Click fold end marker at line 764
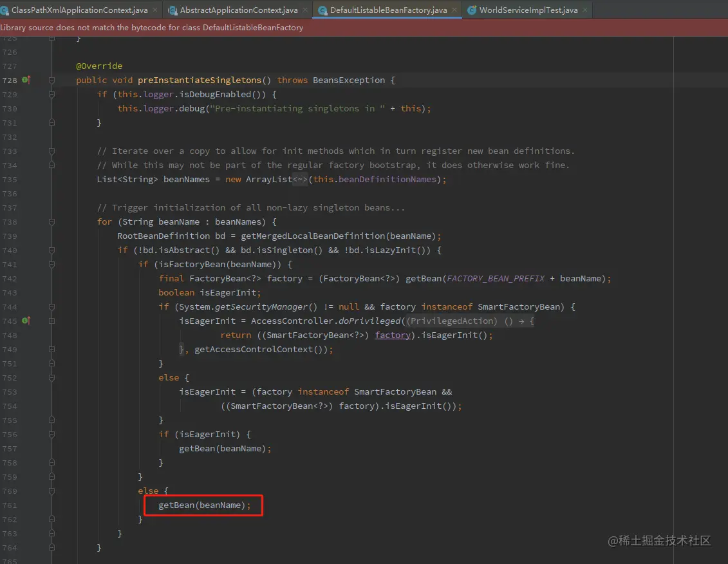Viewport: 728px width, 564px height. coord(51,548)
